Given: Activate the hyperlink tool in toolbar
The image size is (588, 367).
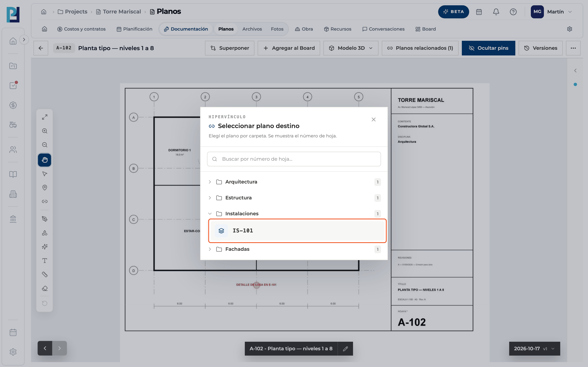Looking at the screenshot, I should click(45, 201).
